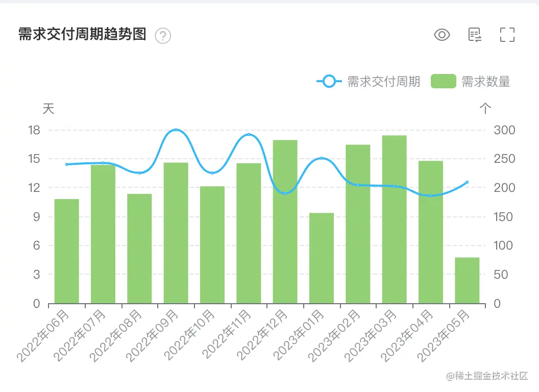Click the 2022年09月 axis label
This screenshot has height=392, width=539.
(152, 336)
